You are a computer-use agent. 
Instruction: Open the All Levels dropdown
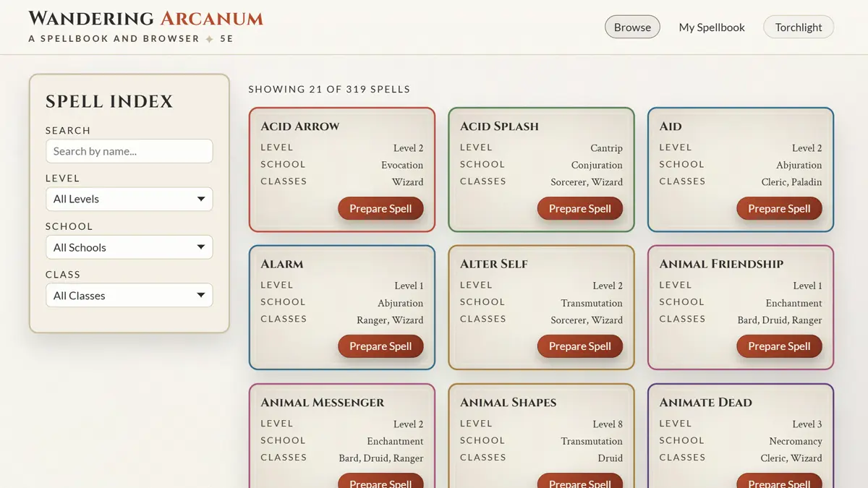[x=129, y=199]
